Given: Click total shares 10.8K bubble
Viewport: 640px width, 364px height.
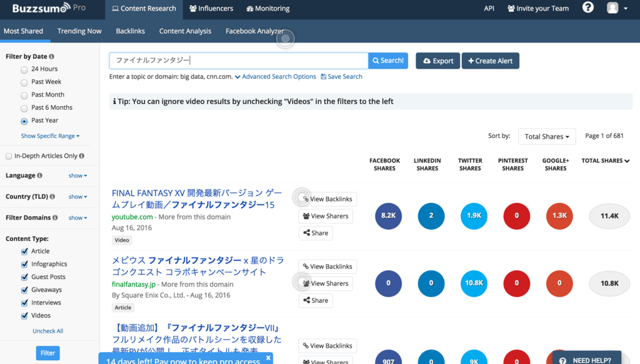Looking at the screenshot, I should [x=609, y=283].
